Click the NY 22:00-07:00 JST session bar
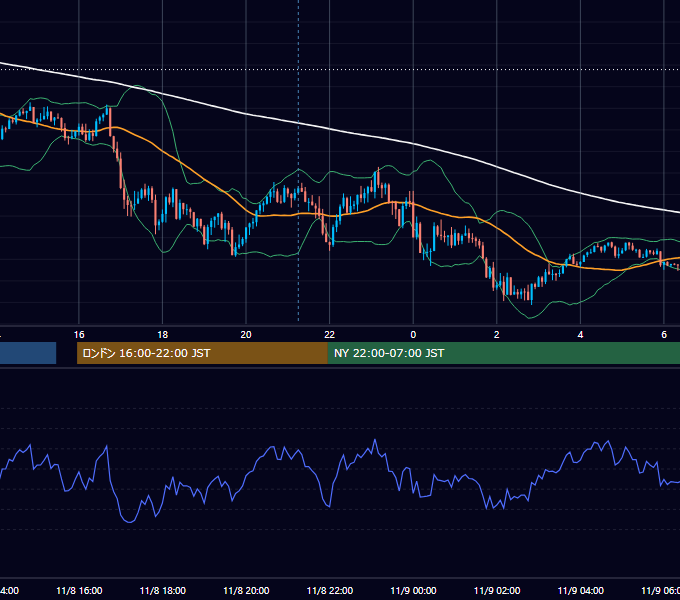The height and width of the screenshot is (600, 680). pyautogui.click(x=503, y=353)
